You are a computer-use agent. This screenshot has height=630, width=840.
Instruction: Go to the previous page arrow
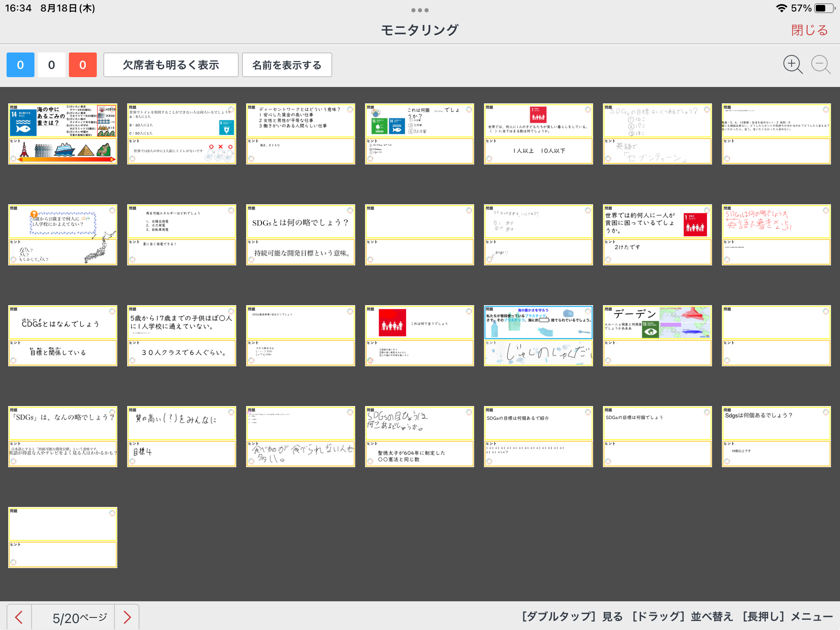click(x=19, y=617)
